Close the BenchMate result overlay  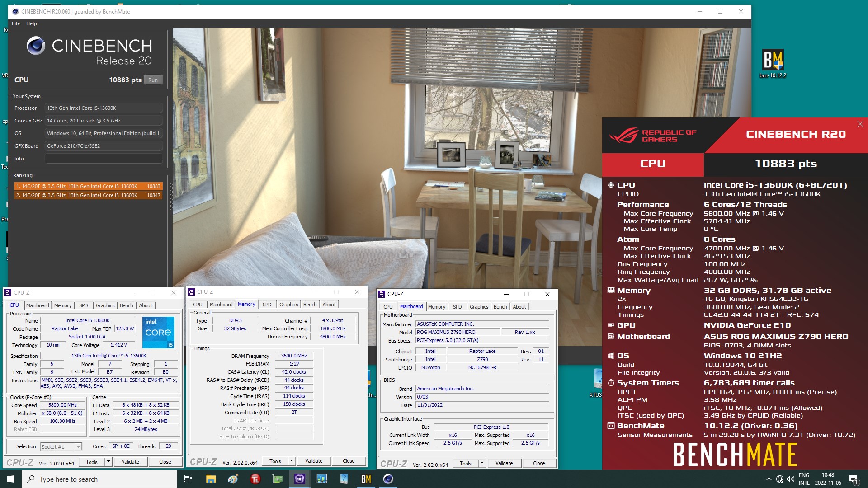[860, 124]
